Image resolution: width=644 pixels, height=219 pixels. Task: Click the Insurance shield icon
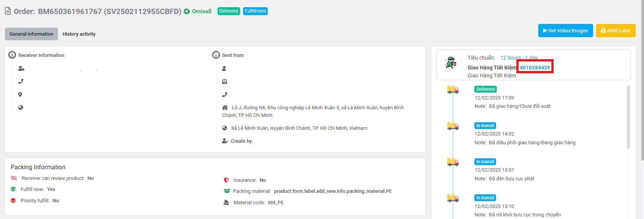coord(226,180)
